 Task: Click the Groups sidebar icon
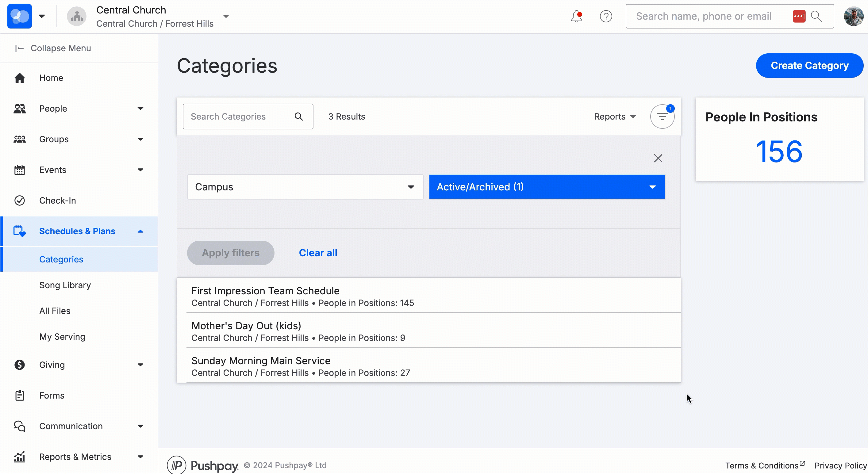click(x=20, y=139)
